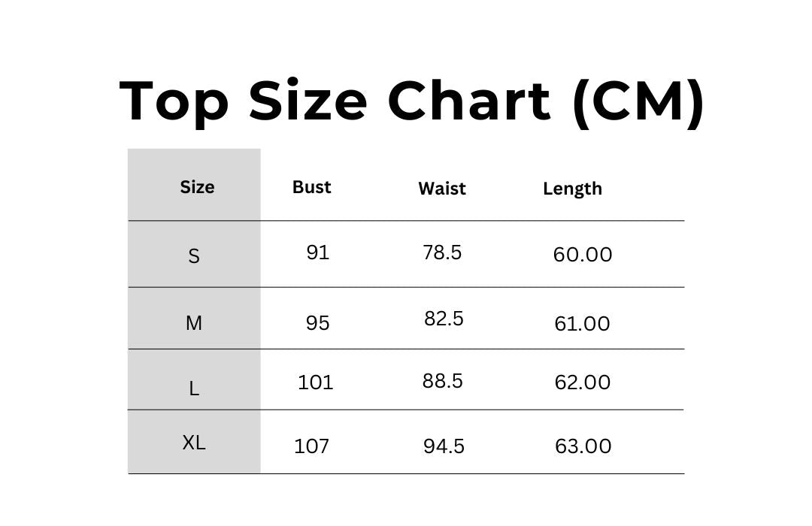Click bust value 101

pyautogui.click(x=315, y=382)
